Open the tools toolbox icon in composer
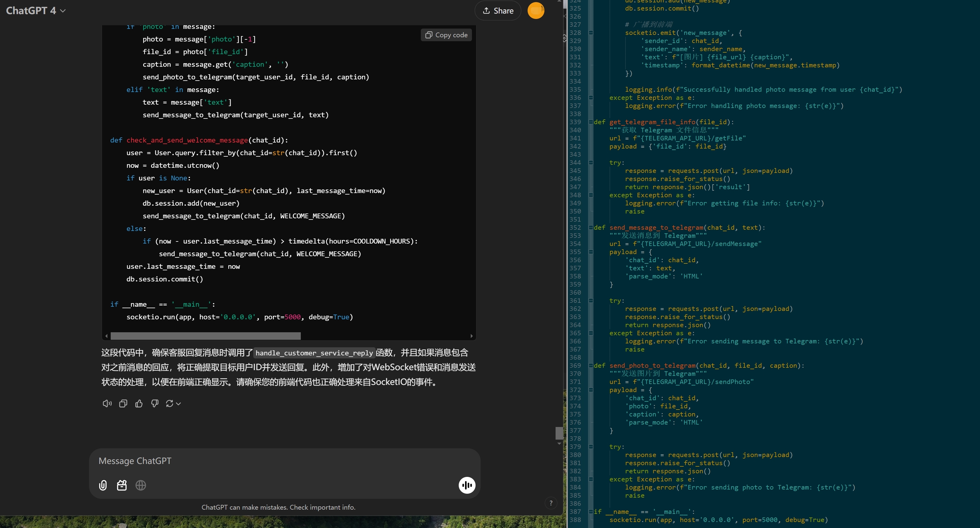Image resolution: width=980 pixels, height=528 pixels. [x=122, y=485]
